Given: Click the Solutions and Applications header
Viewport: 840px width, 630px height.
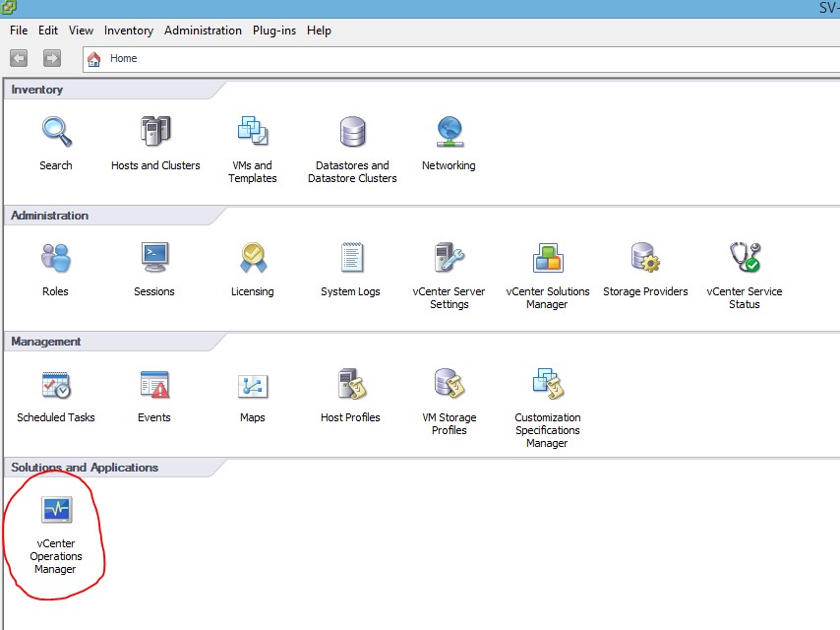Looking at the screenshot, I should (85, 468).
